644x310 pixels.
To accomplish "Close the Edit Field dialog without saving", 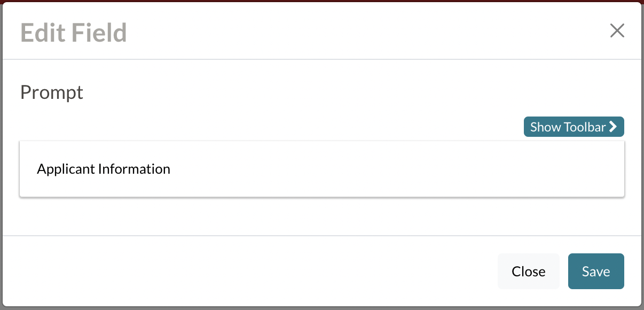I will pos(528,271).
